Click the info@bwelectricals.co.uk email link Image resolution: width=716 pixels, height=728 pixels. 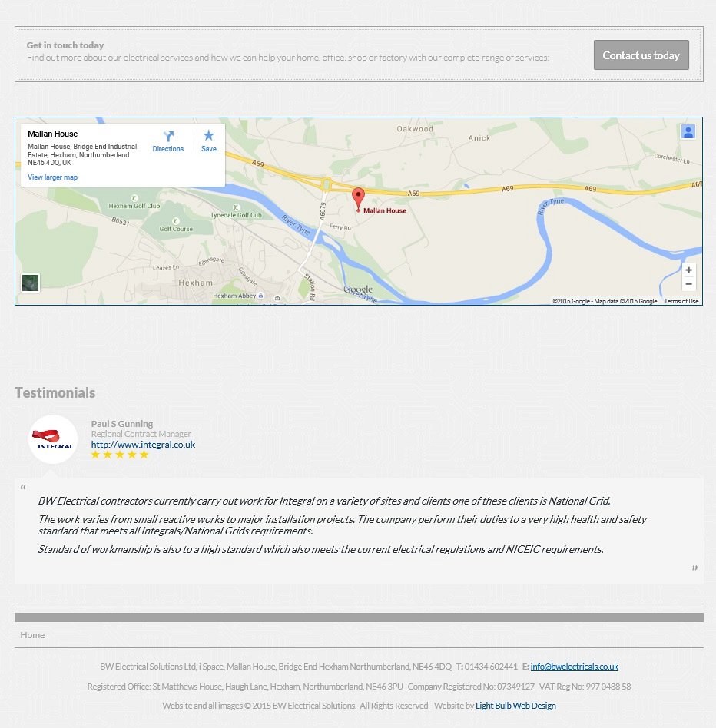click(x=575, y=667)
